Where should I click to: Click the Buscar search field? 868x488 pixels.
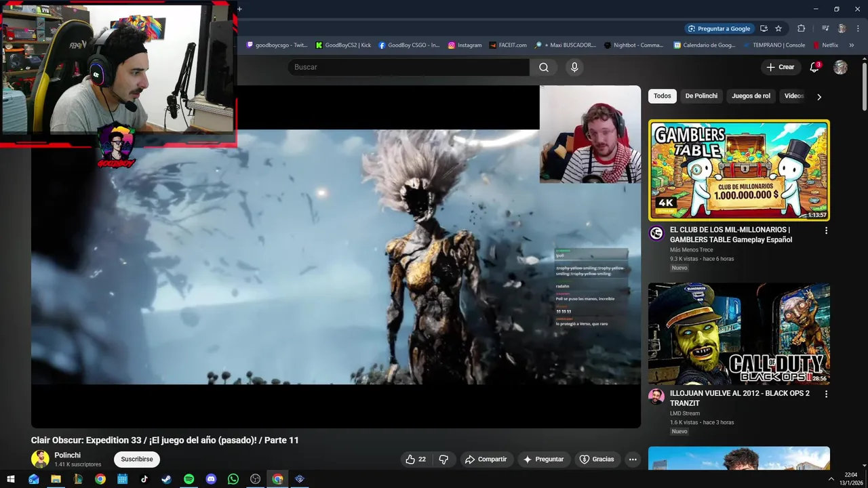point(408,67)
